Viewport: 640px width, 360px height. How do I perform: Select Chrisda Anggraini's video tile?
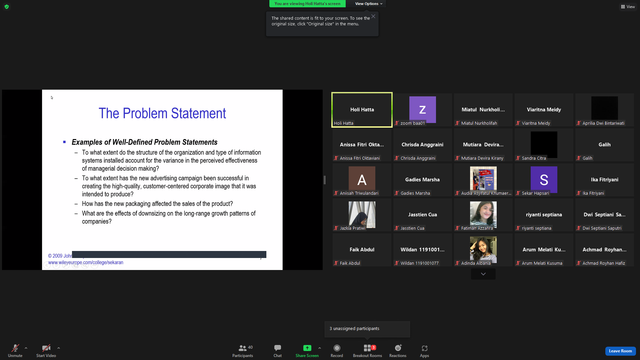tap(422, 145)
